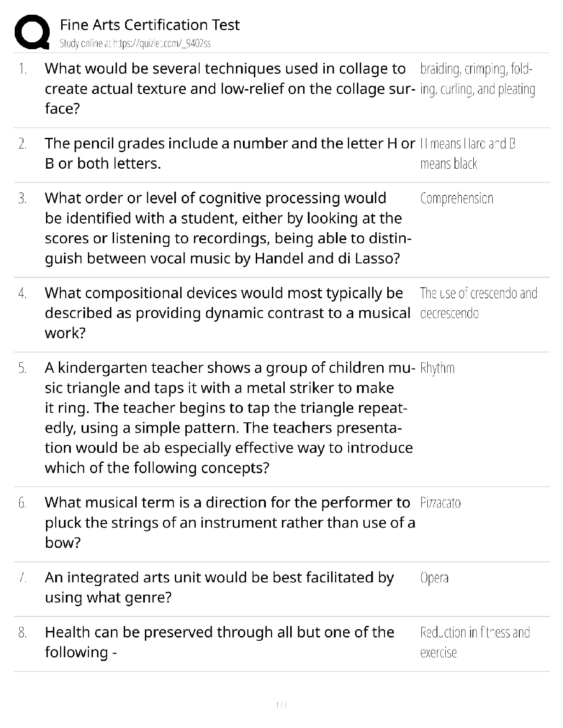Image resolution: width=563 pixels, height=728 pixels.
Task: Click the answer 'Opera'
Action: 434,578
